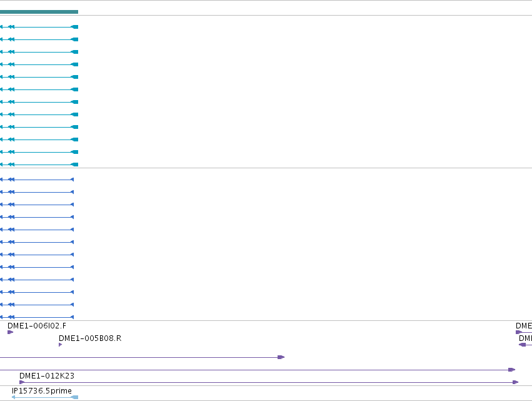The height and width of the screenshot is (401, 532).
Task: Select the DME1-012K23 label
Action: (x=47, y=376)
